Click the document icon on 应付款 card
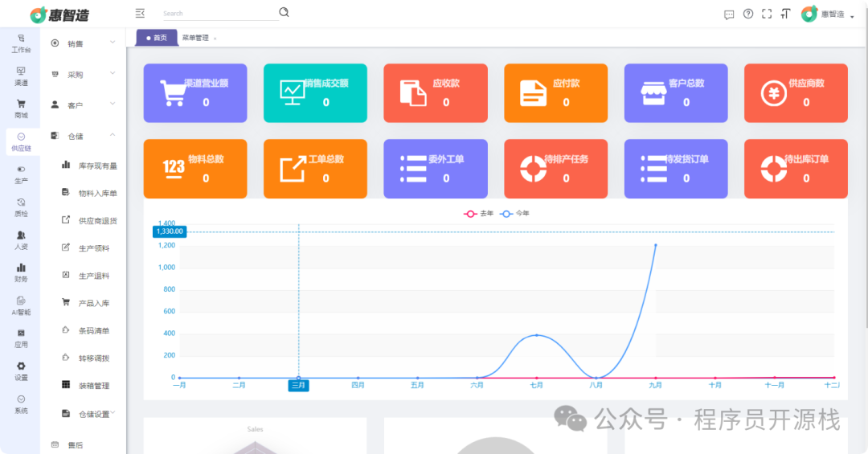Image resolution: width=868 pixels, height=454 pixels. [x=533, y=93]
